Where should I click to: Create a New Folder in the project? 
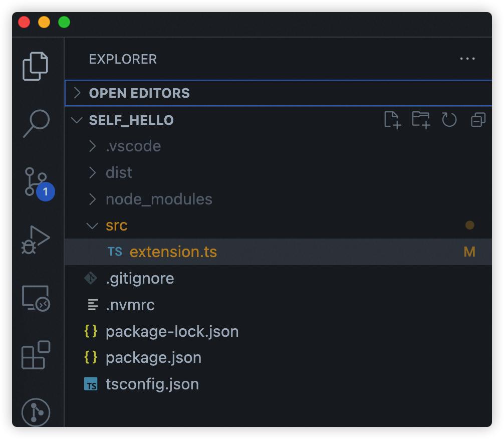[x=421, y=120]
